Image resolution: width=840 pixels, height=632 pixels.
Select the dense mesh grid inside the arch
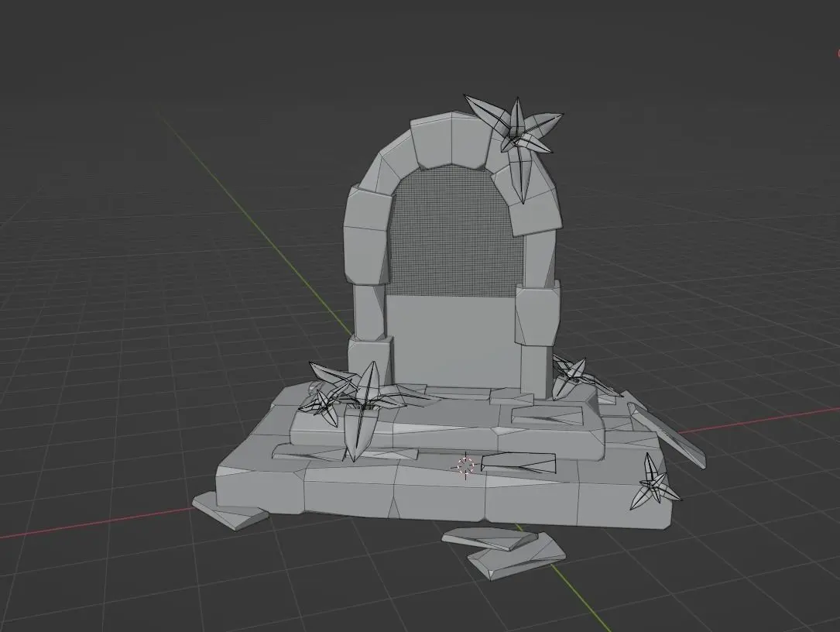coord(457,231)
